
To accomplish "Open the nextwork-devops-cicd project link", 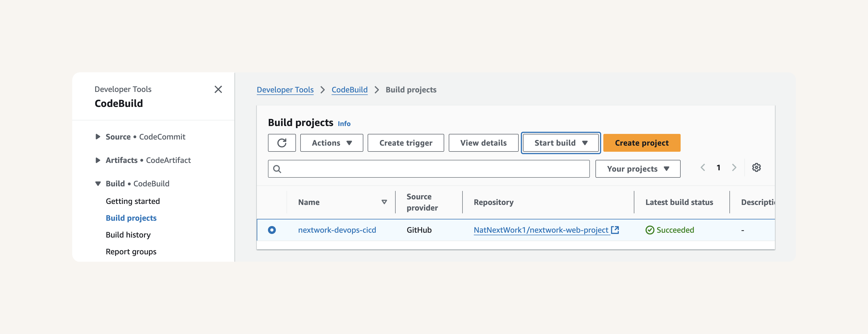I will pos(337,230).
